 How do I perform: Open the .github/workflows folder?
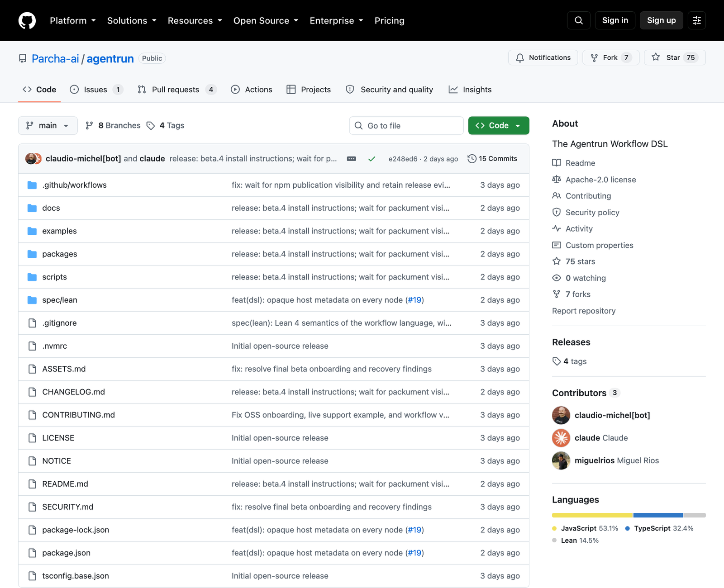coord(74,185)
